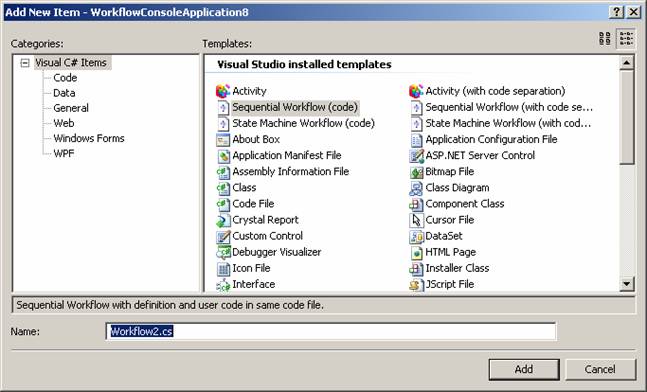Click the Add button

pyautogui.click(x=524, y=369)
